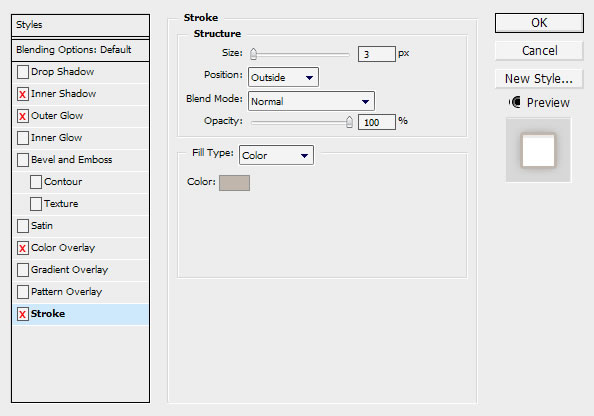Select the Satin style label
The height and width of the screenshot is (416, 594).
tap(42, 225)
